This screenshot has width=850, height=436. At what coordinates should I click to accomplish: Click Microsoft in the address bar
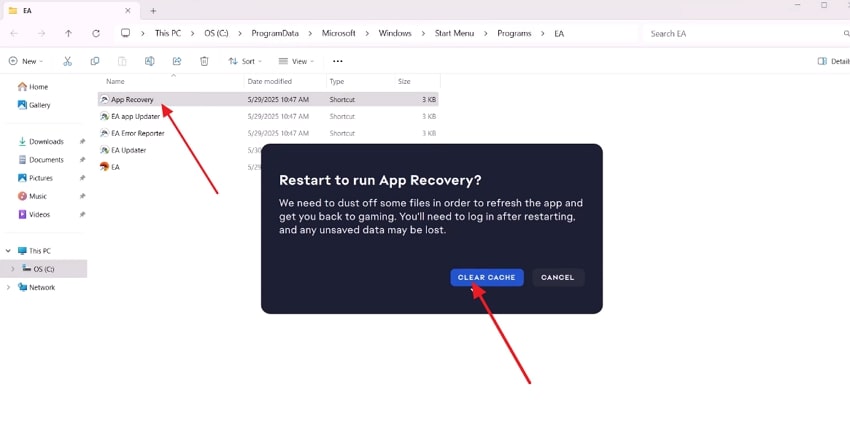point(339,33)
